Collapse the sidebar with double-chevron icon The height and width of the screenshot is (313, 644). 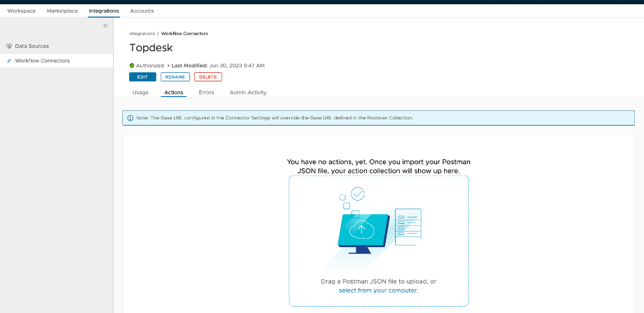pyautogui.click(x=105, y=25)
